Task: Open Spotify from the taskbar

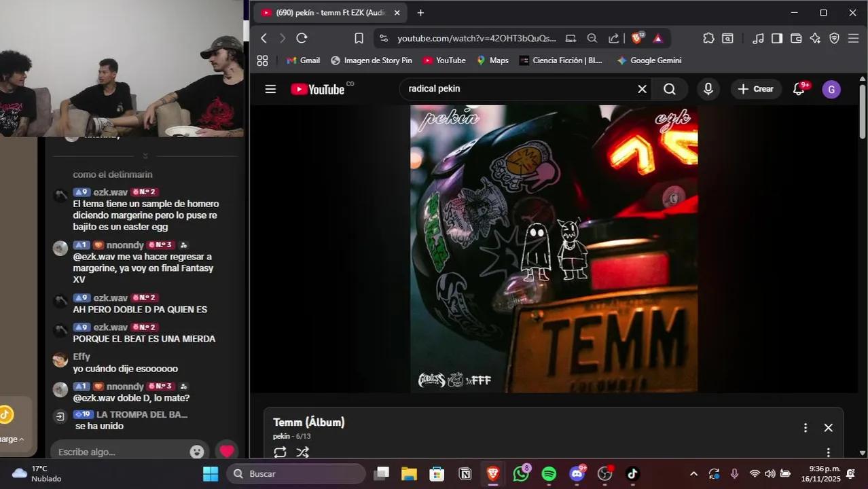Action: point(549,473)
